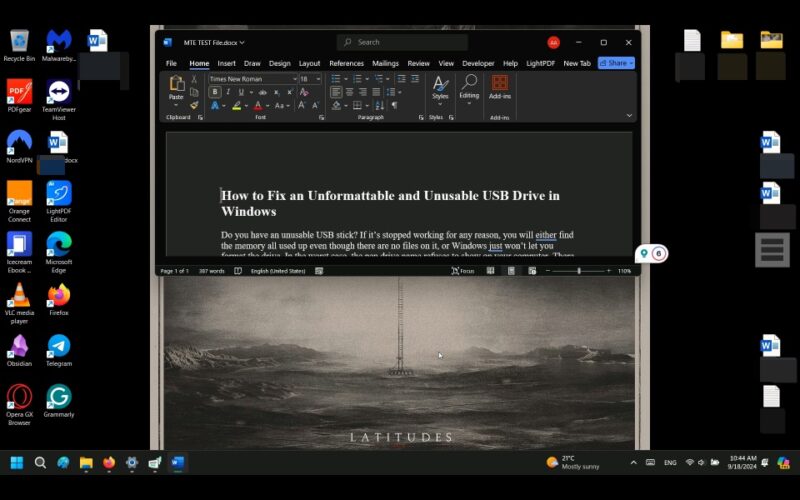Open the Windows Start menu

[x=17, y=463]
